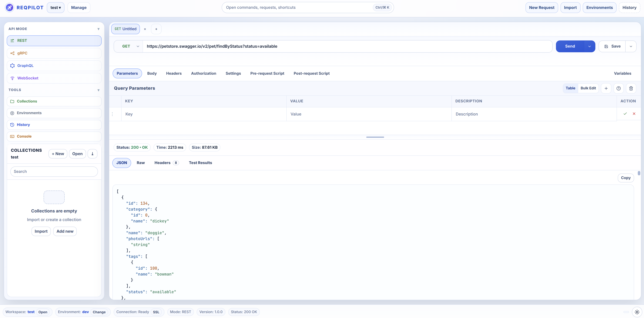644x318 pixels.
Task: Send the current request
Action: [x=570, y=46]
